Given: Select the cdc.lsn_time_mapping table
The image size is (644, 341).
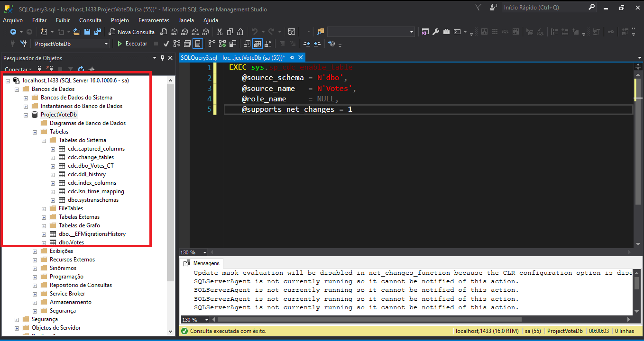Looking at the screenshot, I should click(96, 191).
